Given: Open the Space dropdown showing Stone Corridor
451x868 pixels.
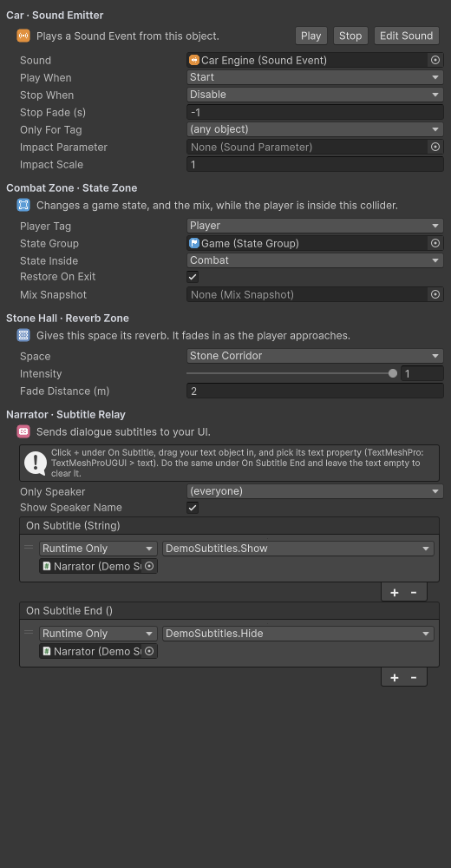Looking at the screenshot, I should click(x=315, y=355).
